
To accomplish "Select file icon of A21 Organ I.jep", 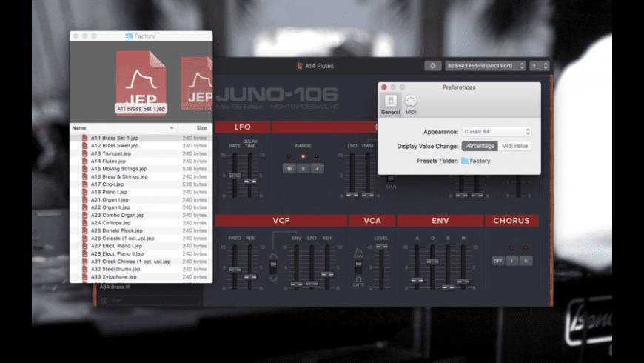I will (x=85, y=199).
